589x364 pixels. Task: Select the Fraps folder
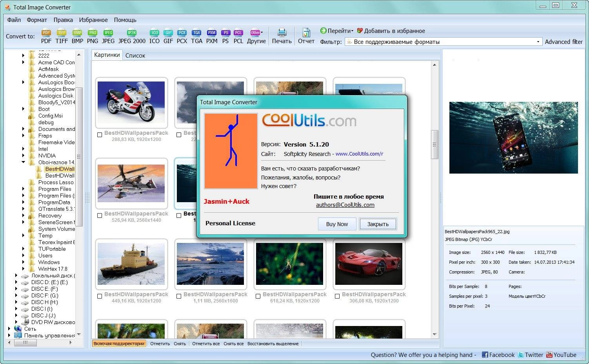pos(45,136)
